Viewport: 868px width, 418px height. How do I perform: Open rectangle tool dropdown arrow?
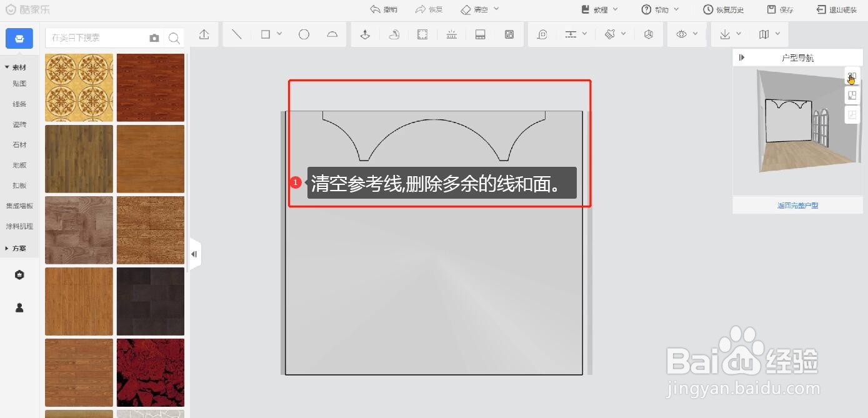(279, 34)
